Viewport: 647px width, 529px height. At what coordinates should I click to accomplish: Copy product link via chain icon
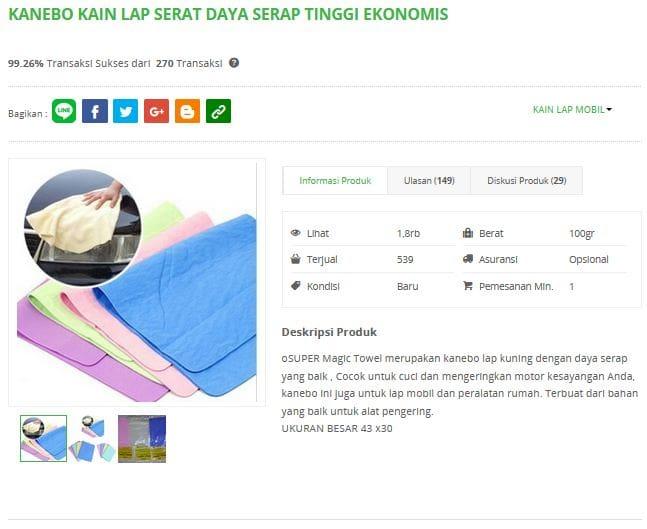pyautogui.click(x=218, y=111)
